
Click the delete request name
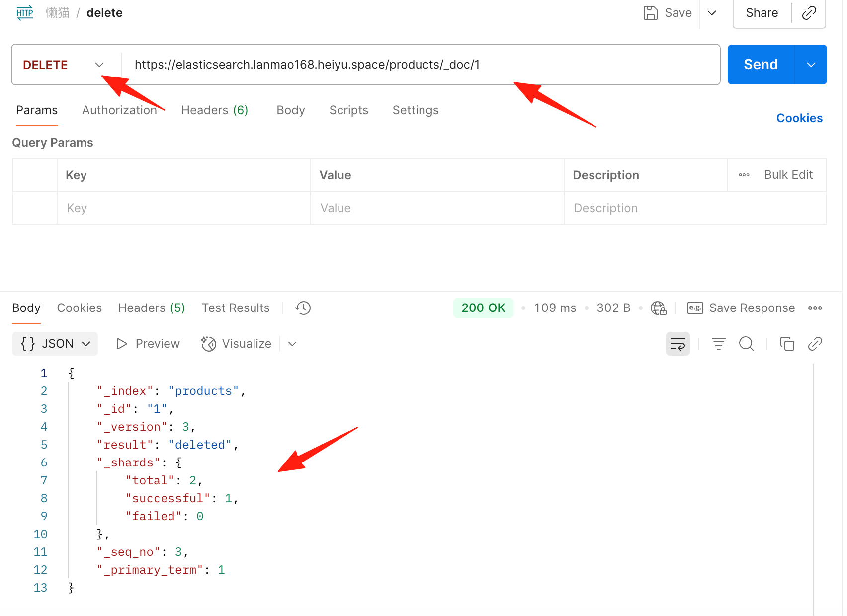(x=104, y=13)
